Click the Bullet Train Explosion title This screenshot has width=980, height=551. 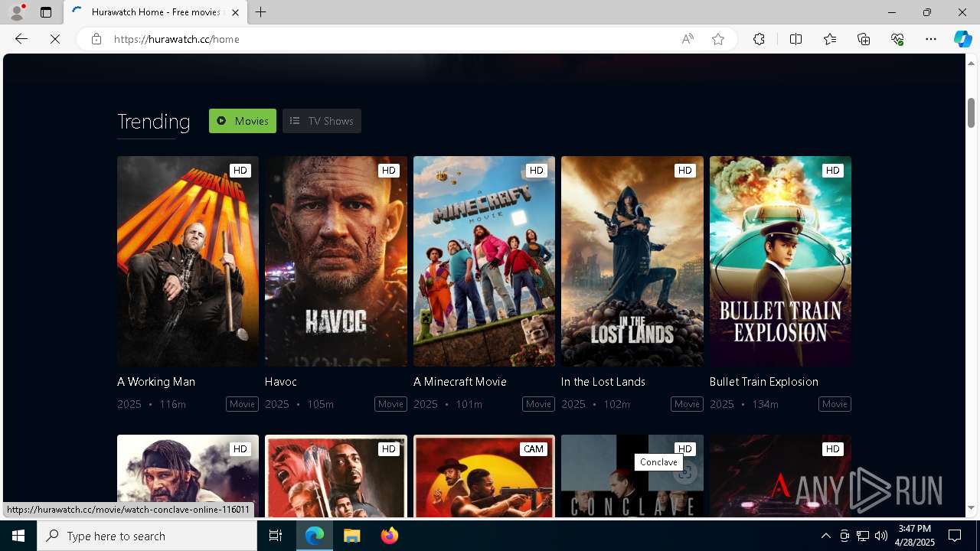pyautogui.click(x=764, y=381)
